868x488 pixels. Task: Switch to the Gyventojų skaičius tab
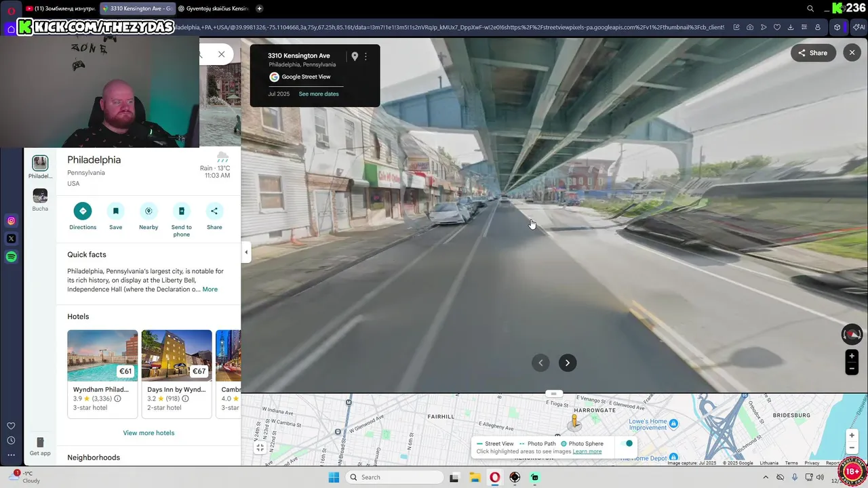point(213,9)
